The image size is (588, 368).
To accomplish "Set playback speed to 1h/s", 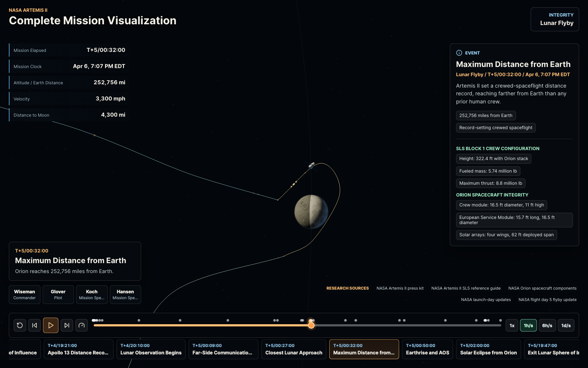I will pyautogui.click(x=528, y=325).
